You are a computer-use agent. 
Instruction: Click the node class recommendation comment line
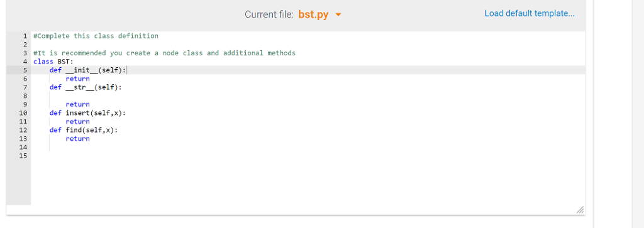click(164, 53)
